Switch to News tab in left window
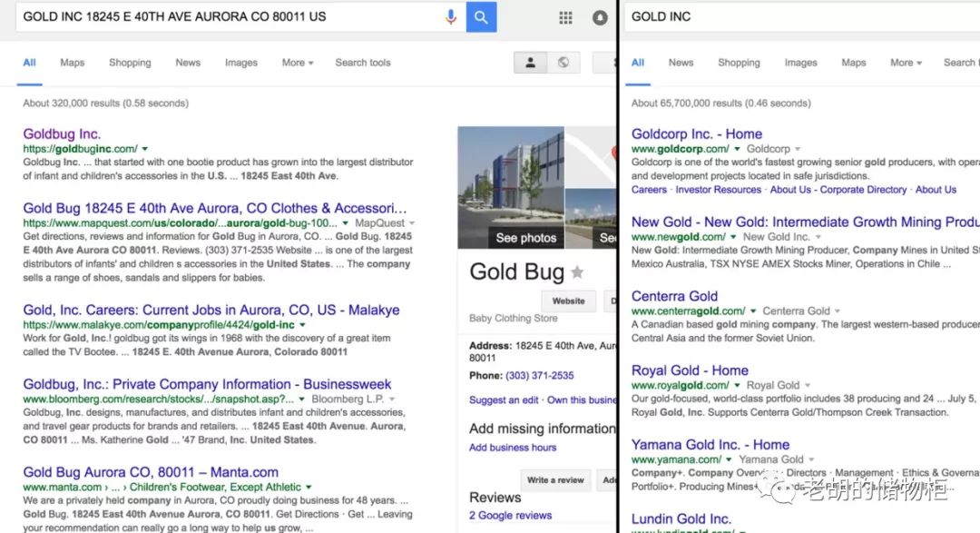Image resolution: width=980 pixels, height=533 pixels. [x=188, y=63]
